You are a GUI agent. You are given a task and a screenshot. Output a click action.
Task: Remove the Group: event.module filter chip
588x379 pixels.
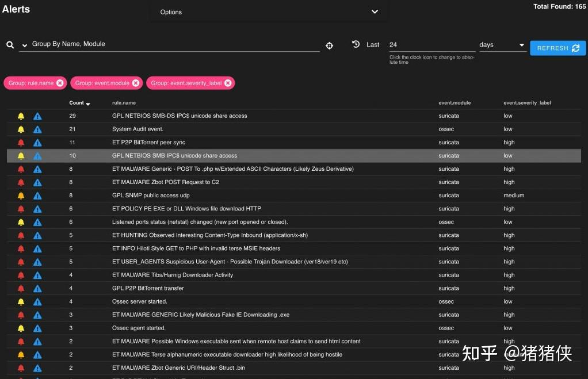pos(136,83)
